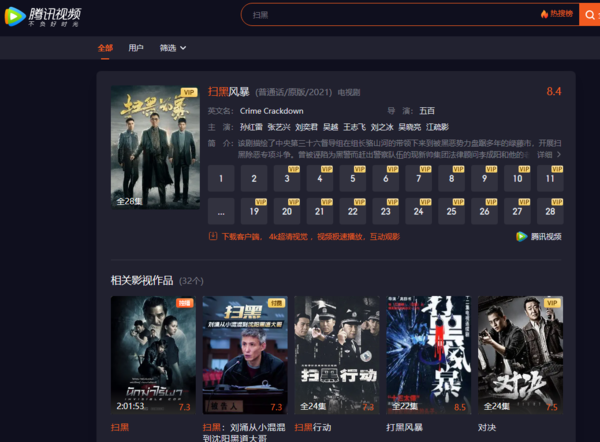Click the download client notice icon
Image resolution: width=600 pixels, height=442 pixels.
(213, 236)
